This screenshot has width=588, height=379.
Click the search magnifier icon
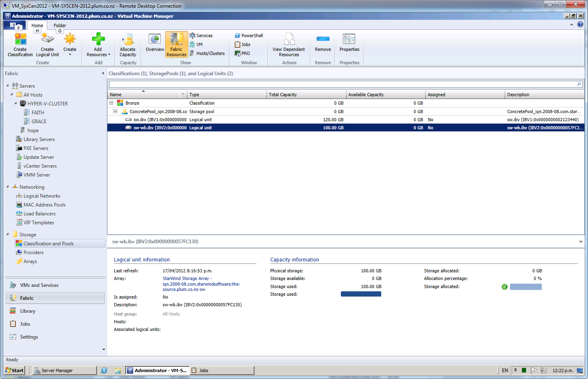click(x=579, y=84)
